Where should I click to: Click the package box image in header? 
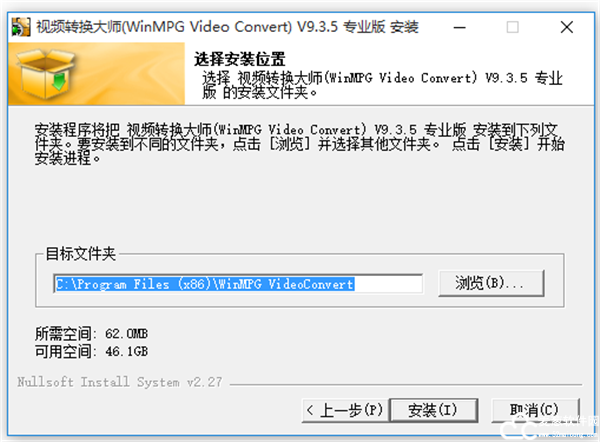coord(46,73)
